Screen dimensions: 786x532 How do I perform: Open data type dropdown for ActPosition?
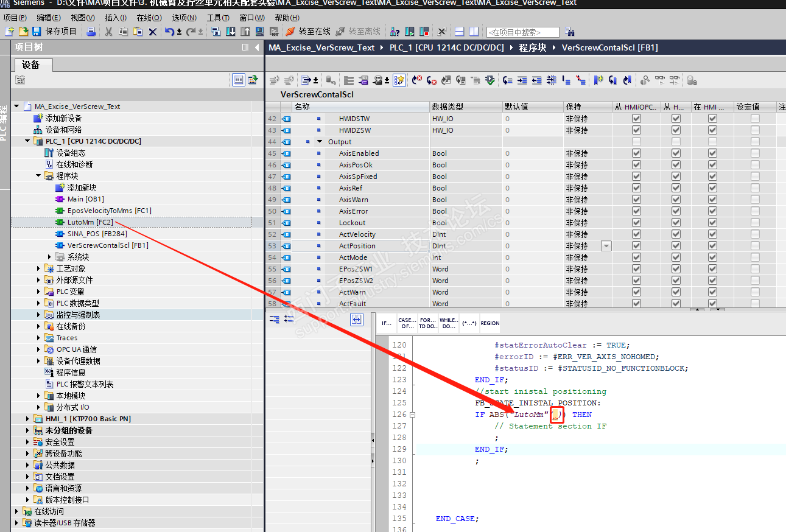point(606,246)
